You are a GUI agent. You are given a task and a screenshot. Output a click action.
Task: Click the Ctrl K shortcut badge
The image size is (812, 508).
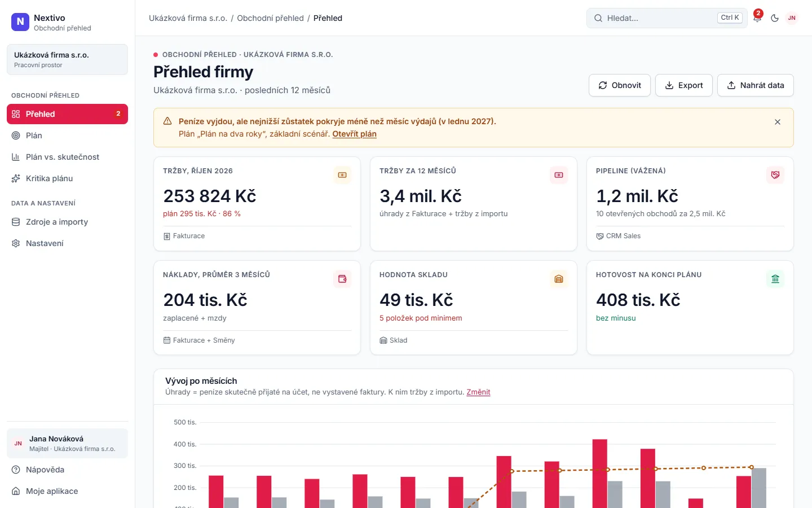pyautogui.click(x=730, y=18)
